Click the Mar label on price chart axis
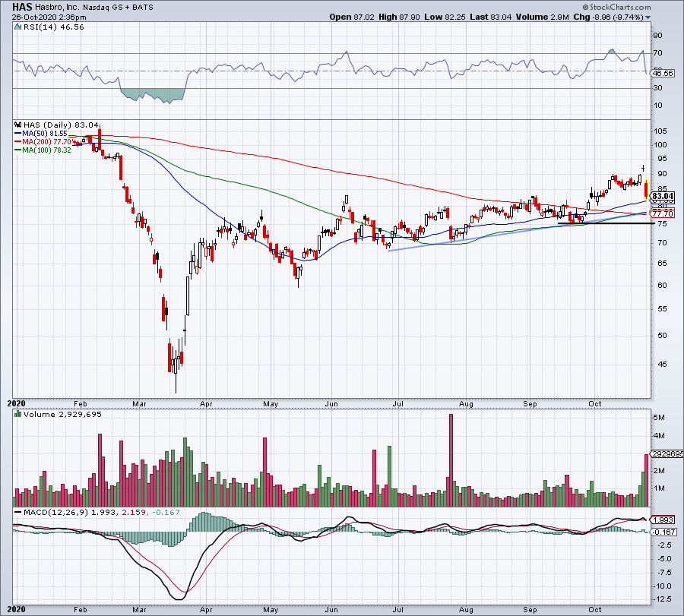The width and height of the screenshot is (684, 616). coord(139,403)
